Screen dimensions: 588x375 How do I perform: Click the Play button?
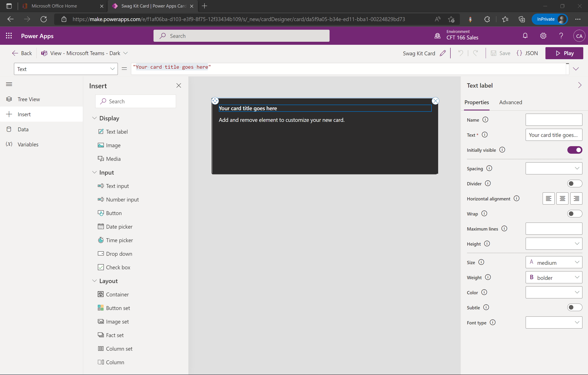click(x=564, y=53)
